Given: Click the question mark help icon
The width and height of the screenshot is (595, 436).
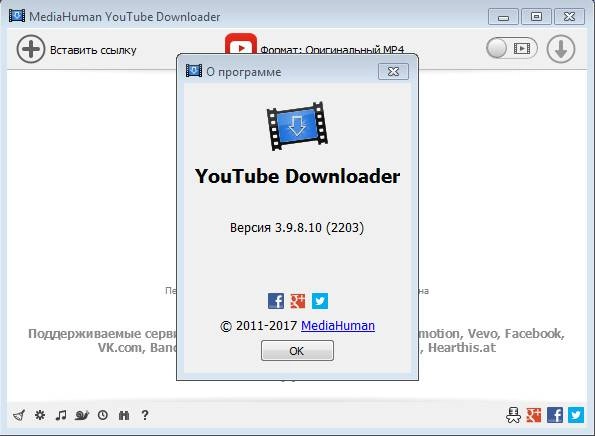Looking at the screenshot, I should (145, 415).
